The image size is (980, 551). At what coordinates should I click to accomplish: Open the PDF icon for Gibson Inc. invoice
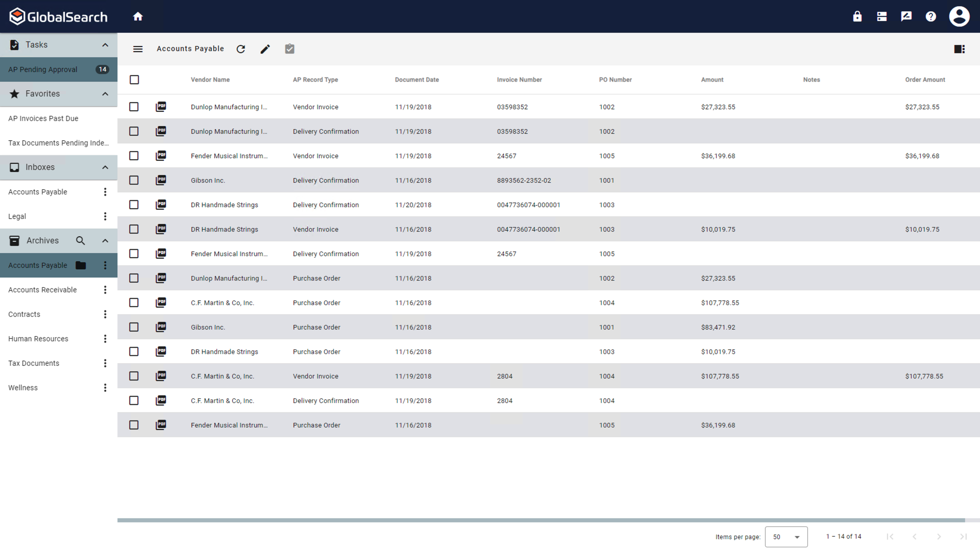point(161,180)
